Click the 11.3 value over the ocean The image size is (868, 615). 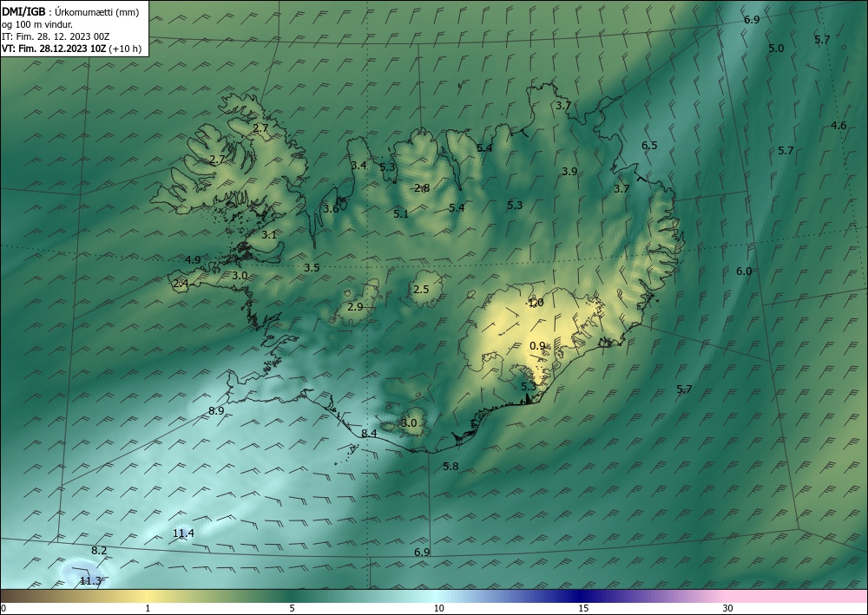point(90,580)
